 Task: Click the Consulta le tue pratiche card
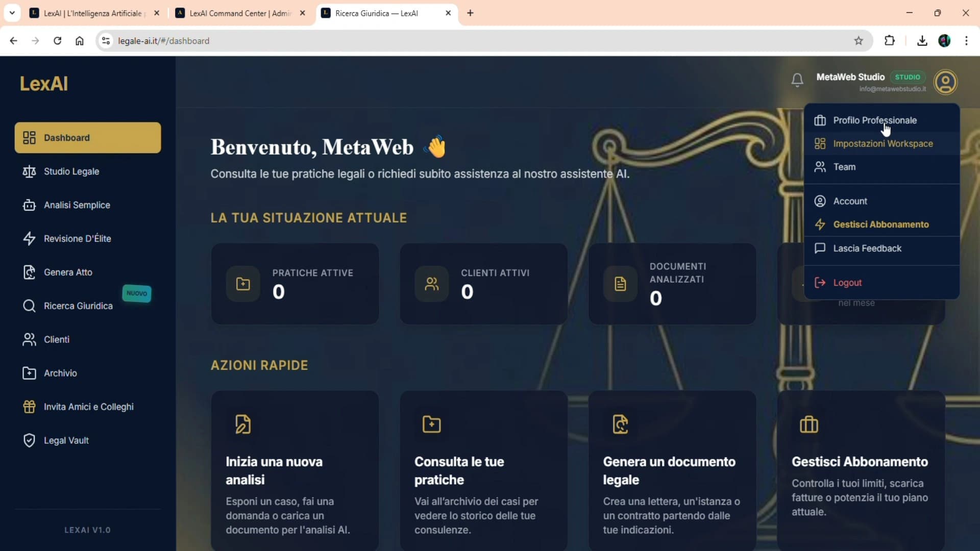click(x=483, y=469)
